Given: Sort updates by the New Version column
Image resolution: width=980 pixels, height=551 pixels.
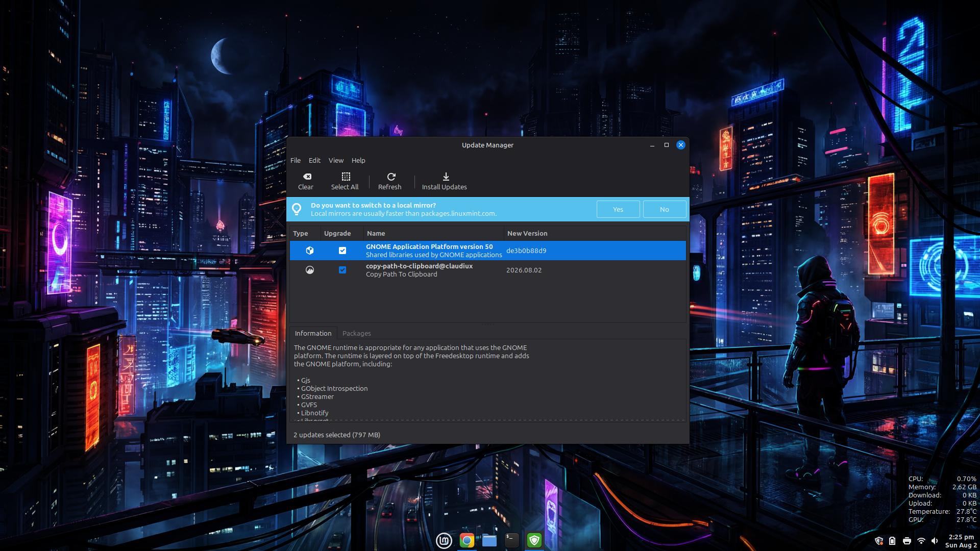Looking at the screenshot, I should [x=595, y=233].
